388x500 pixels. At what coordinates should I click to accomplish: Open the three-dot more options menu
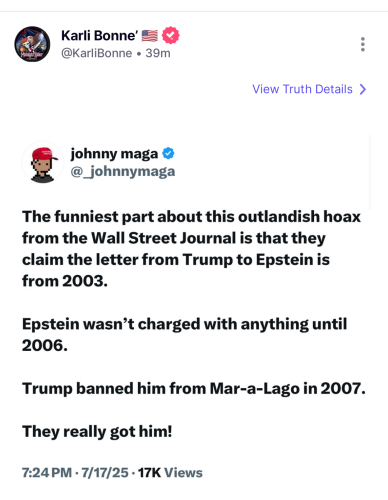click(363, 44)
